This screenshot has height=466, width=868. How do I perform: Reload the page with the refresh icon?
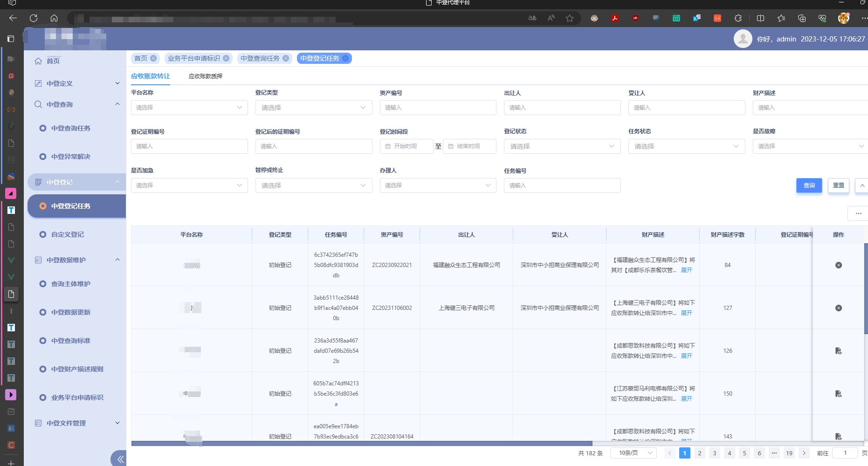pyautogui.click(x=34, y=18)
